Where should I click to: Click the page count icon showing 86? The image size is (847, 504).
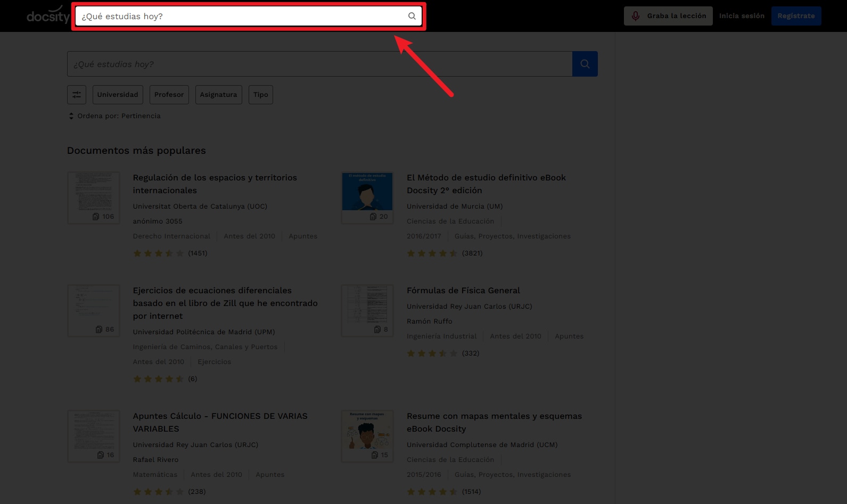point(98,329)
